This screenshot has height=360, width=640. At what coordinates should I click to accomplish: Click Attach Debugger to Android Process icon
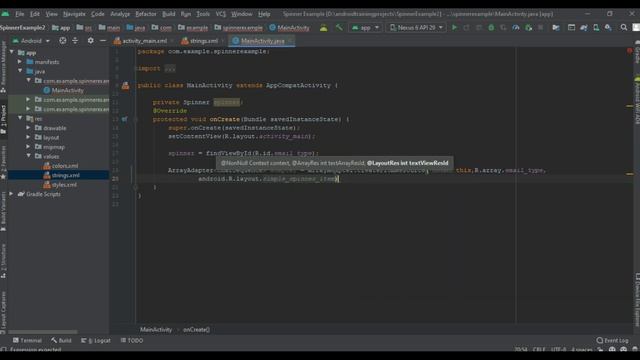coord(529,27)
